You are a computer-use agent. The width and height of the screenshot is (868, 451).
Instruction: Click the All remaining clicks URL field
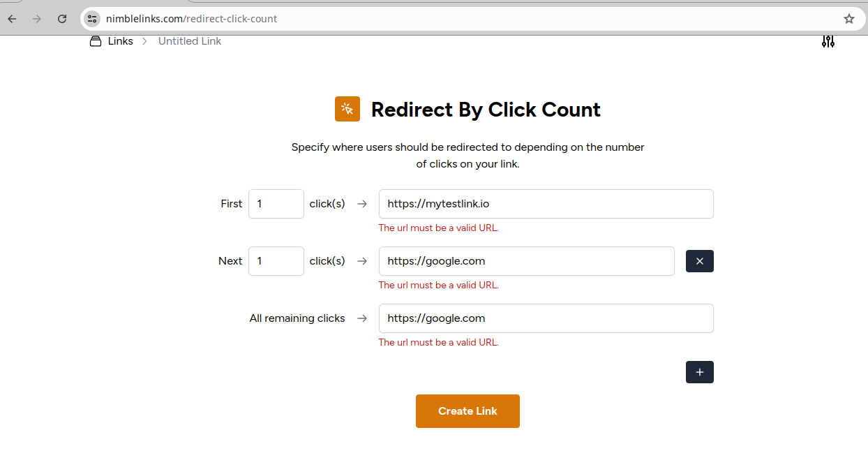coord(546,318)
